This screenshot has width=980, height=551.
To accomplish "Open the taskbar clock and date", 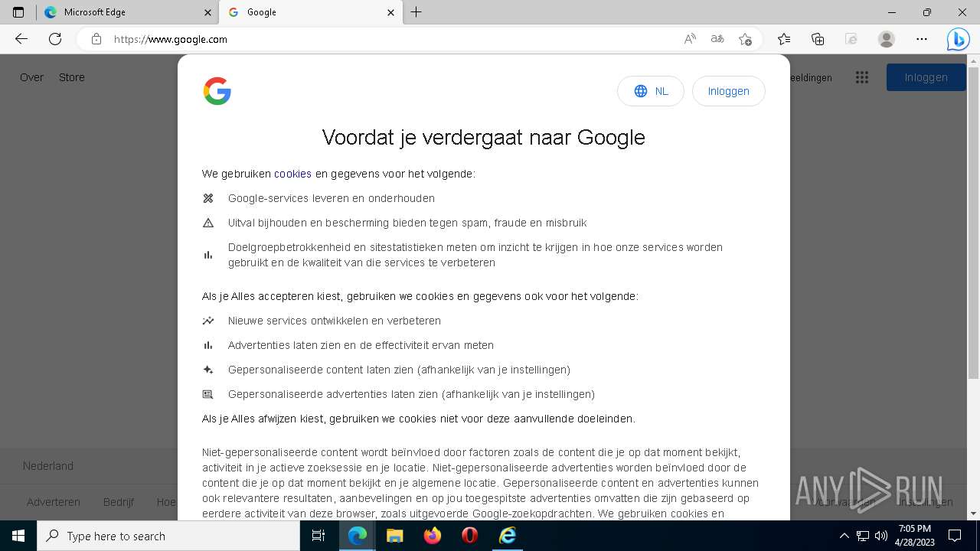I will pyautogui.click(x=915, y=536).
